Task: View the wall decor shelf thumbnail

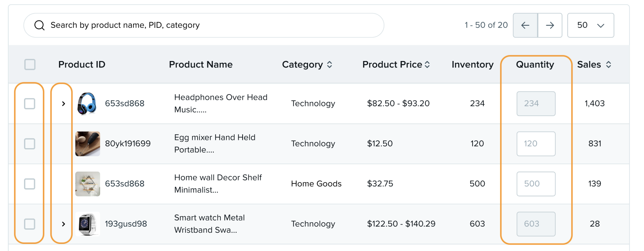Action: (x=88, y=183)
